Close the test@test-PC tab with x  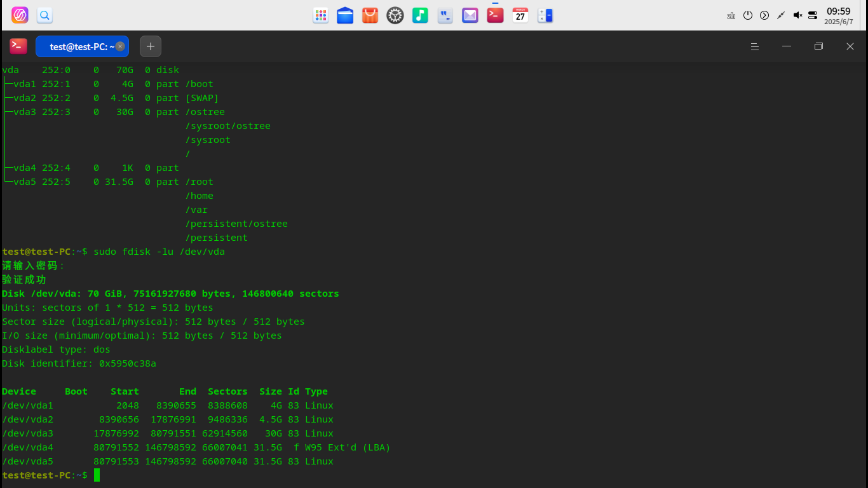120,46
